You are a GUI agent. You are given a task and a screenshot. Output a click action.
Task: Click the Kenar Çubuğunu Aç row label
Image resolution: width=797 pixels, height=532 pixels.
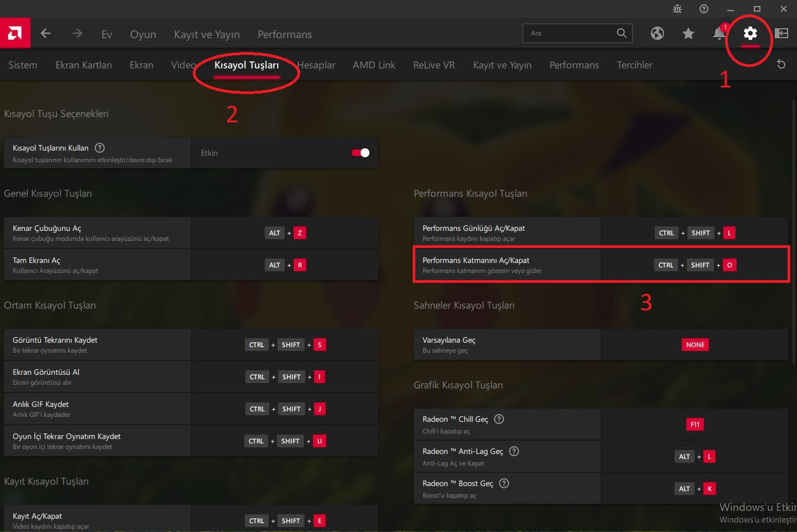tap(47, 228)
